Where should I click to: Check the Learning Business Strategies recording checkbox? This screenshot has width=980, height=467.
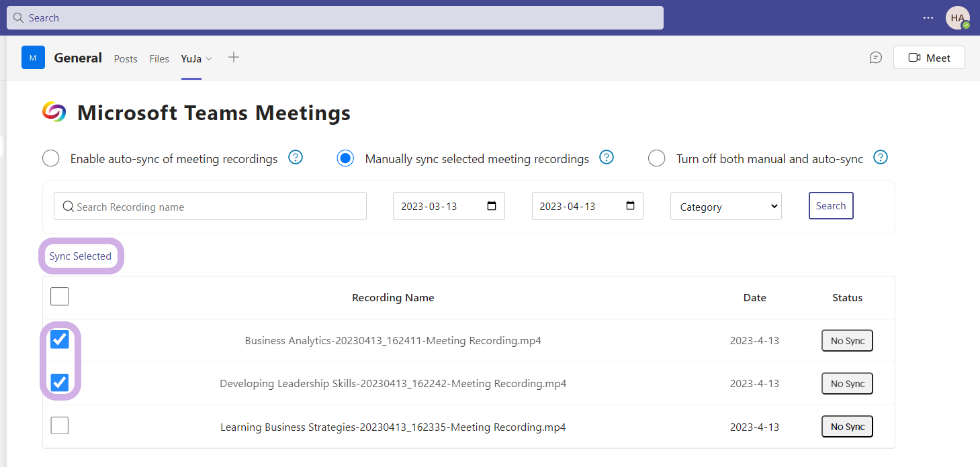click(60, 425)
